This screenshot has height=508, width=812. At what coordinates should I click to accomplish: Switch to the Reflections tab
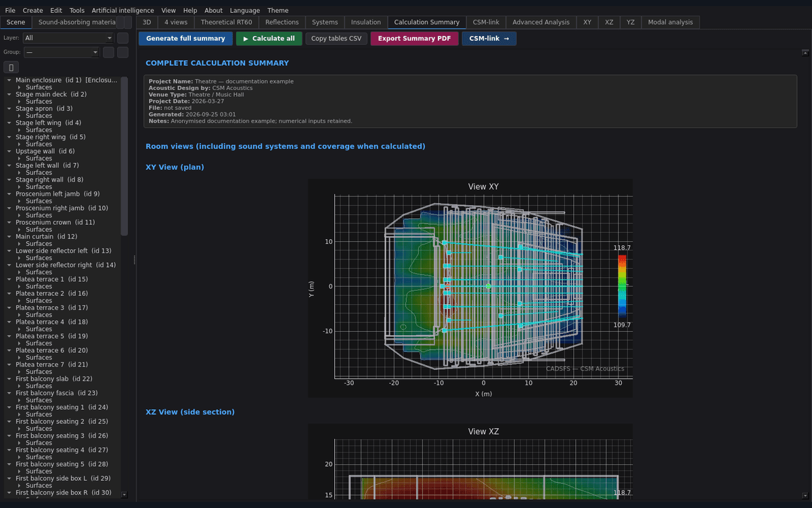281,22
